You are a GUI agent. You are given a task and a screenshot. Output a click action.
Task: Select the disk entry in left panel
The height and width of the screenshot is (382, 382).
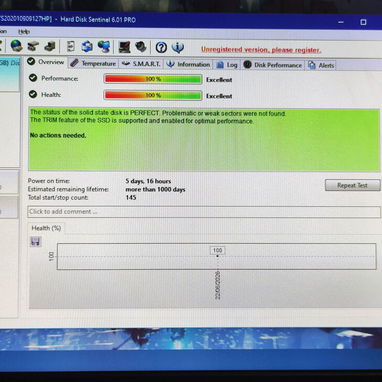[10, 75]
